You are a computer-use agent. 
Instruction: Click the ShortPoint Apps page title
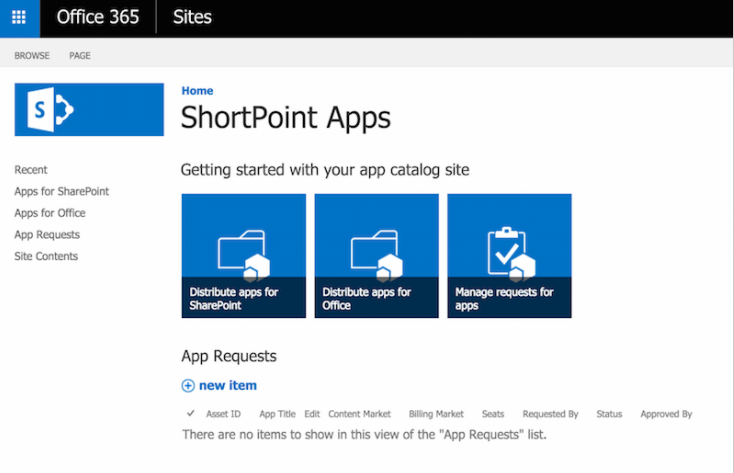286,118
